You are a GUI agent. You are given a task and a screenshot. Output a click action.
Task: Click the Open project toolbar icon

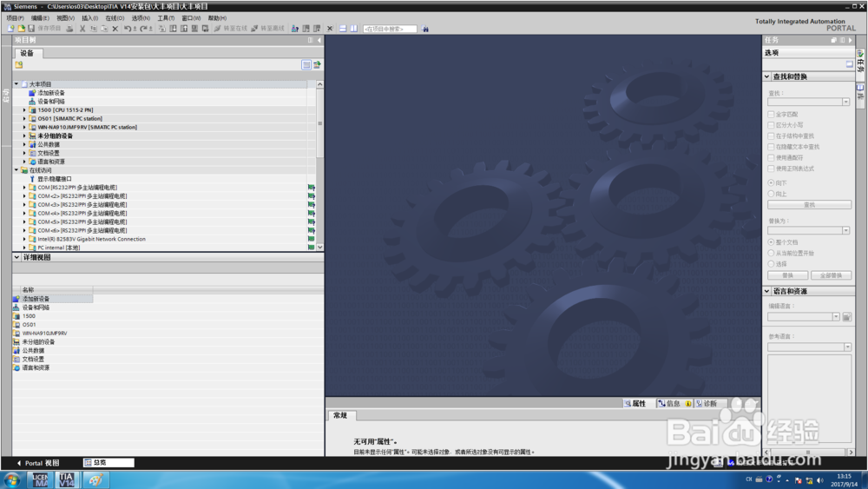coord(21,29)
